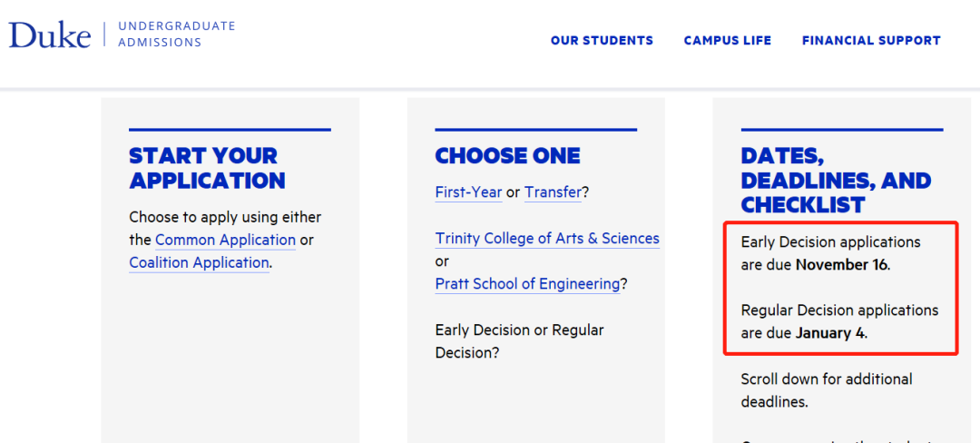Image resolution: width=980 pixels, height=443 pixels.
Task: Select Dates, Deadlines, and Checklist heading
Action: tap(836, 180)
